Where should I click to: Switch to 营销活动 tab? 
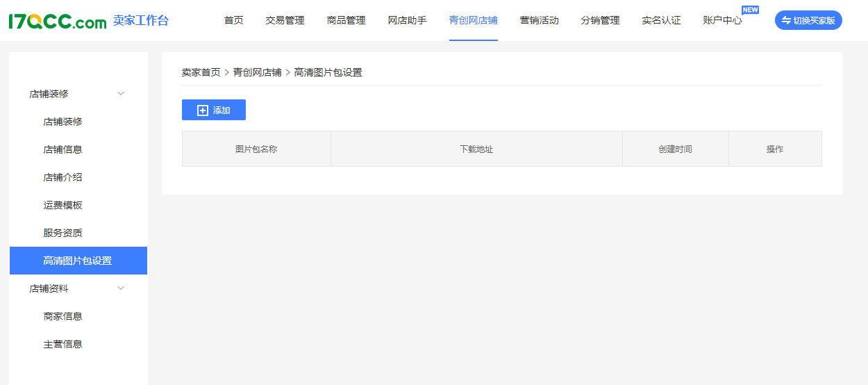[539, 21]
